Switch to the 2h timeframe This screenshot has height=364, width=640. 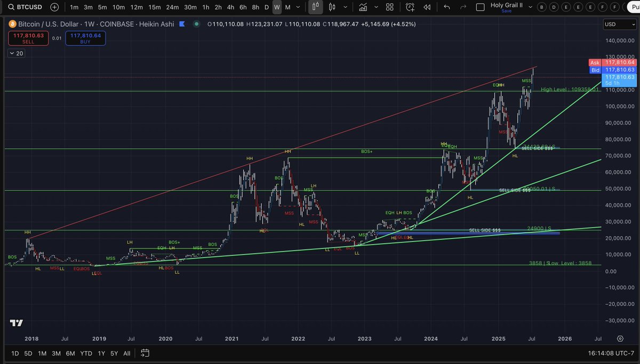coord(218,7)
